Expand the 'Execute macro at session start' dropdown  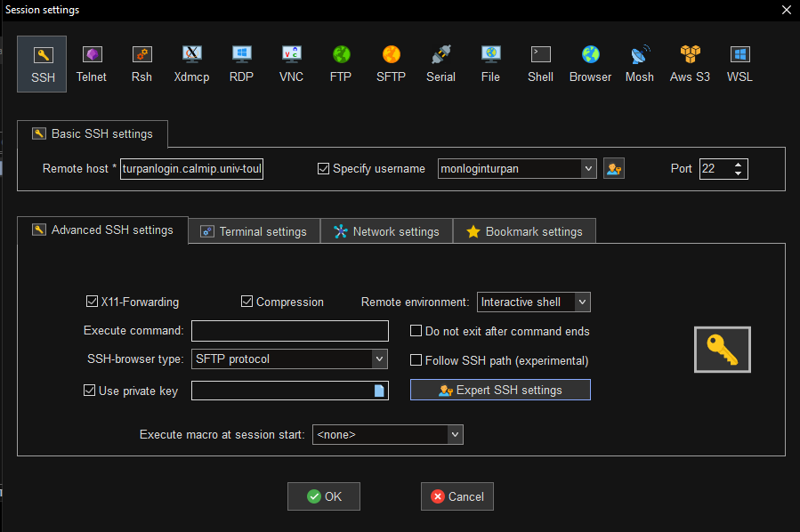coord(454,434)
